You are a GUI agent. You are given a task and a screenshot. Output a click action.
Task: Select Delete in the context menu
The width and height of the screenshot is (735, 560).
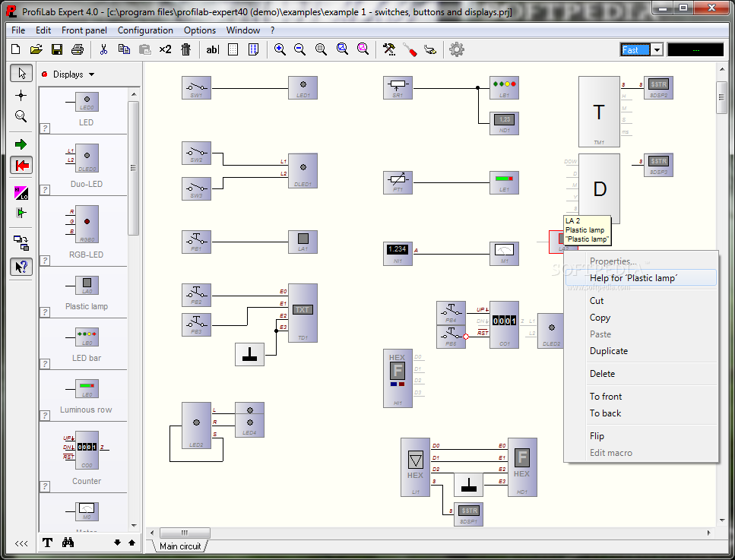pos(642,374)
